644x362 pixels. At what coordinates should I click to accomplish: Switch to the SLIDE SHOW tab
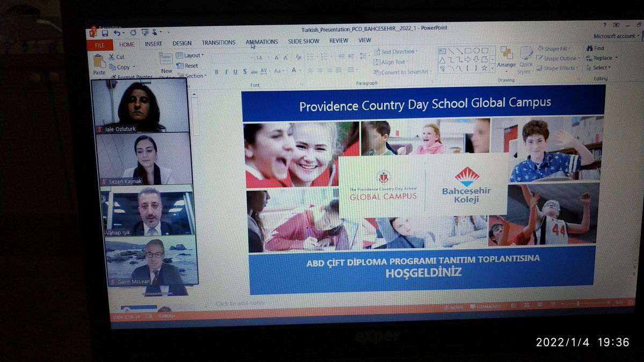305,41
